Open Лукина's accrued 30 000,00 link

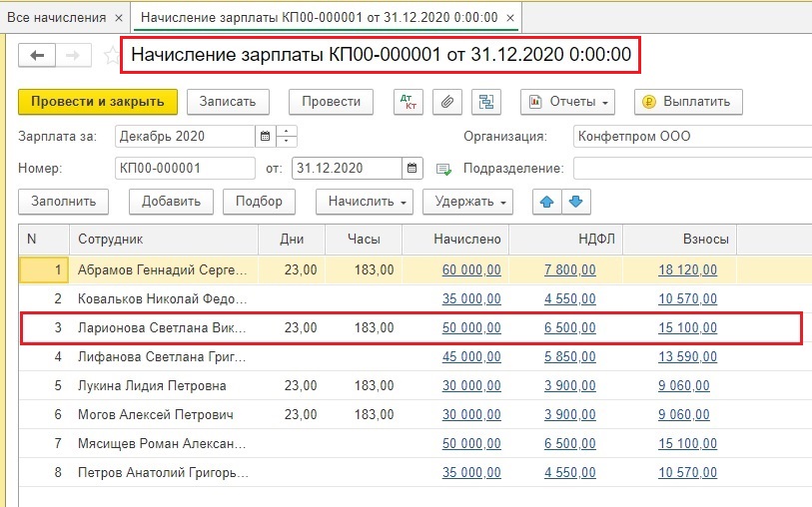(471, 386)
